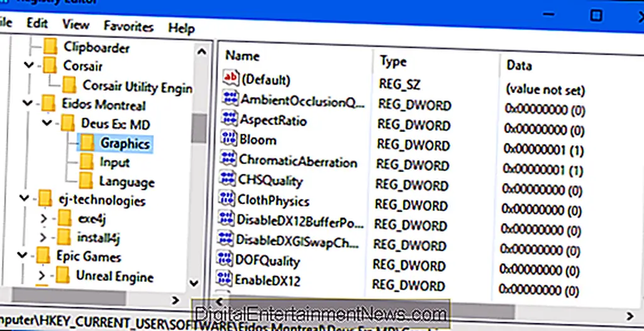Select the Input registry key
The height and width of the screenshot is (331, 644).
tap(114, 162)
